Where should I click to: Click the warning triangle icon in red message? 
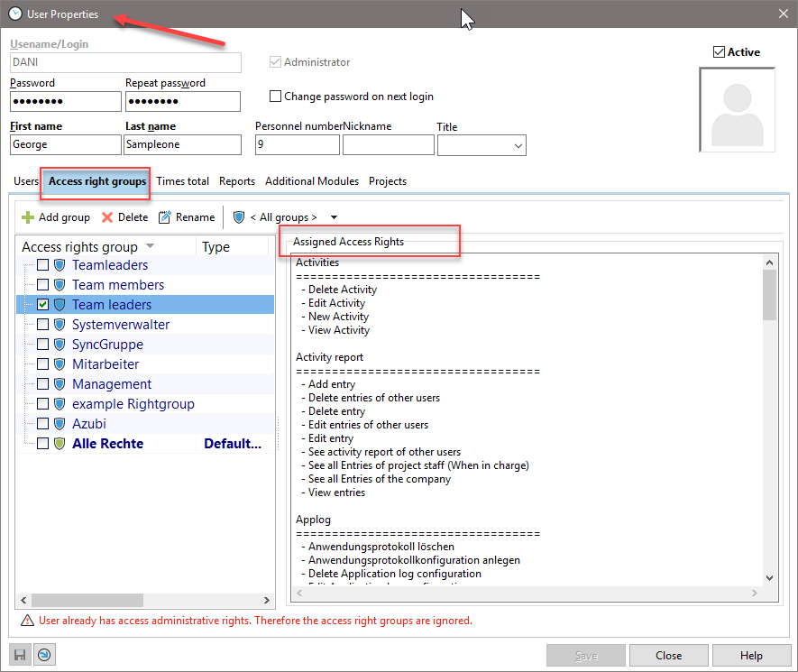(27, 621)
